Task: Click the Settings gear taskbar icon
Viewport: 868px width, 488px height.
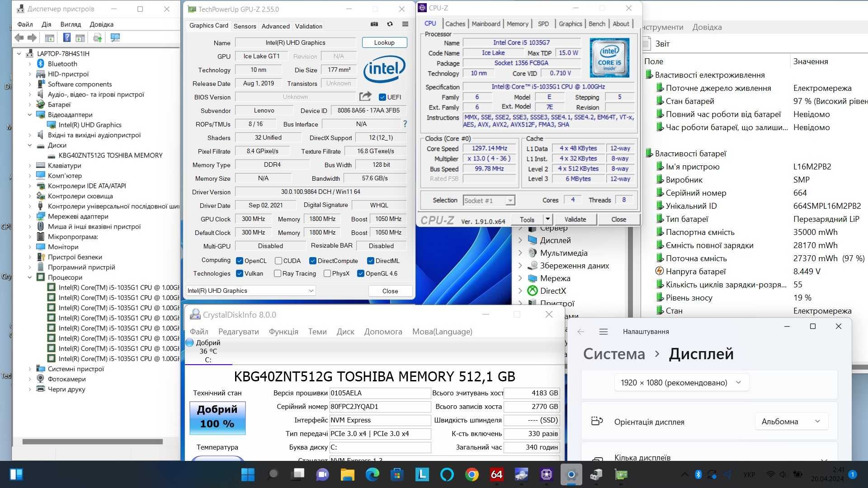Action: tap(571, 474)
